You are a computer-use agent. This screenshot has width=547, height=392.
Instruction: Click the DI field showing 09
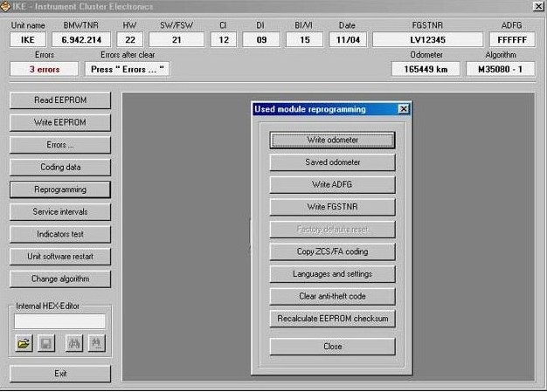tap(261, 39)
